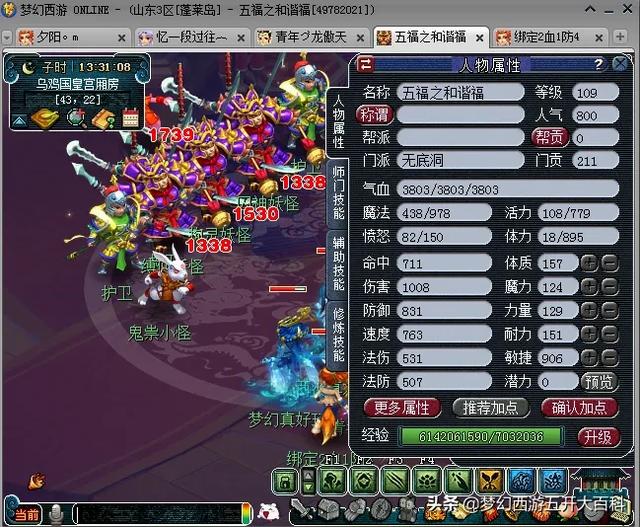640x527 pixels.
Task: Click the magnifier search icon under coordinates
Action: (x=75, y=119)
